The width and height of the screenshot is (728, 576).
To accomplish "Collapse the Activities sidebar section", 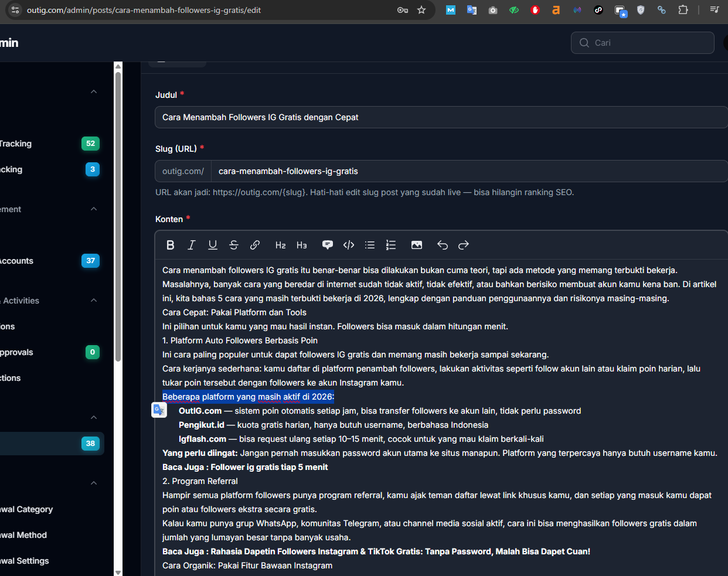I will coord(94,301).
